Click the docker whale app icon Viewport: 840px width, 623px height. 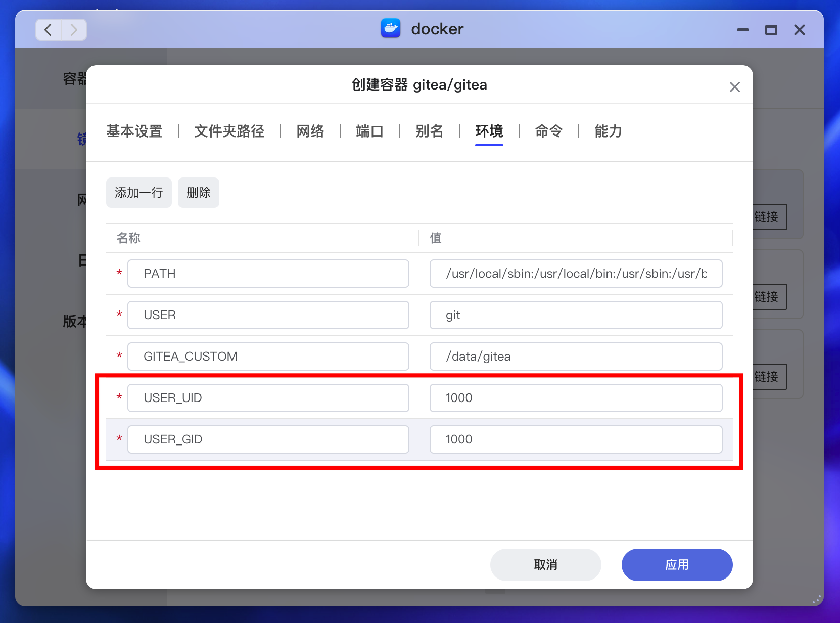pos(391,29)
